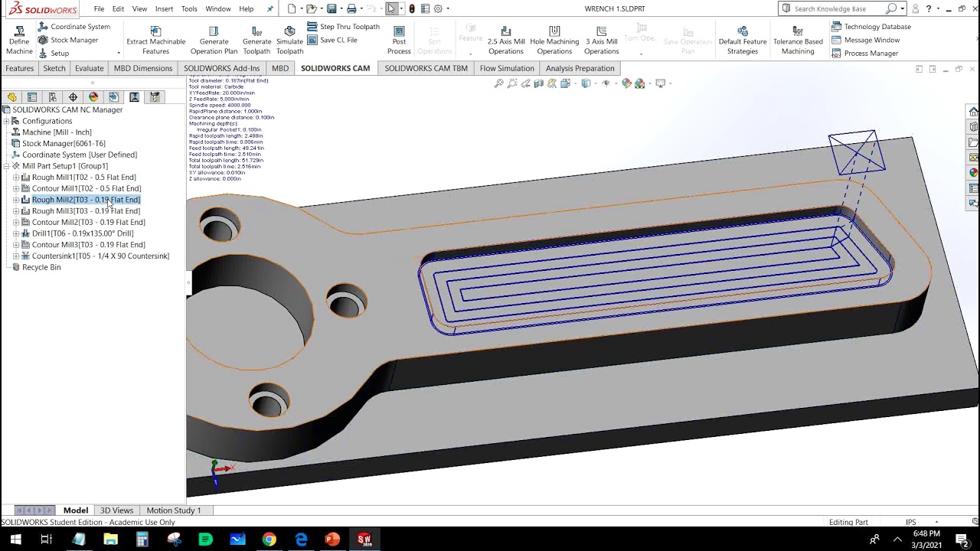This screenshot has width=980, height=551.
Task: Expand the Rough Mill1 operation
Action: [x=16, y=178]
